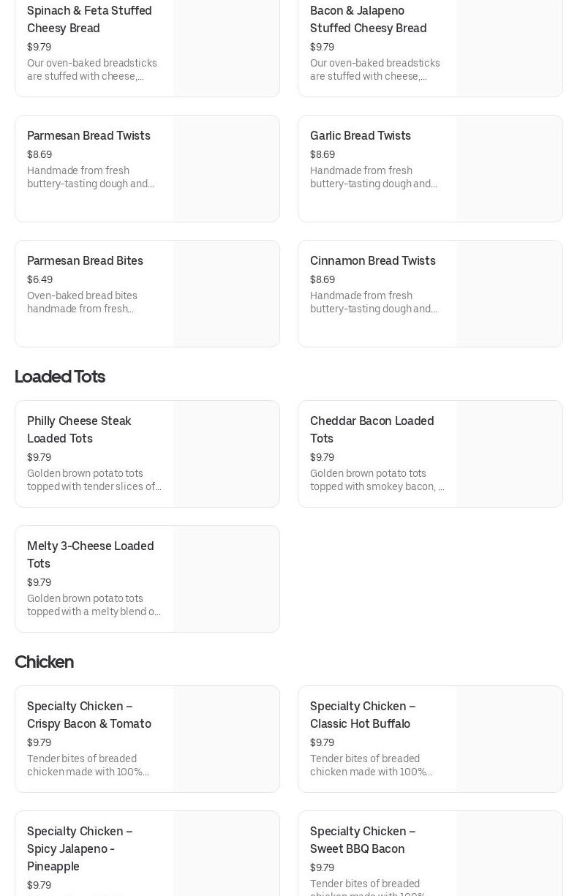Image resolution: width=588 pixels, height=896 pixels.
Task: Pick Philly Cheese Steak Loaded Tots
Action: [79, 429]
